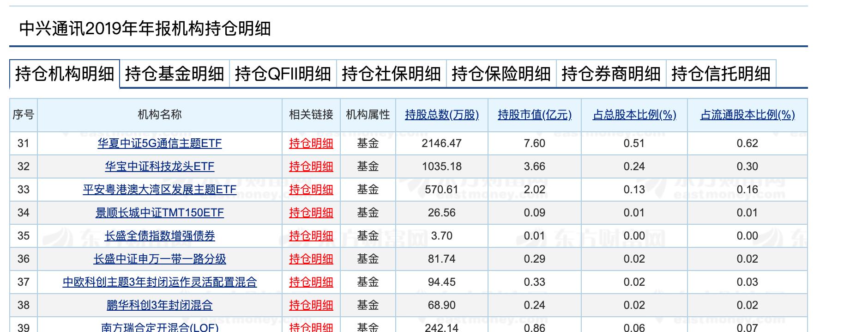Image resolution: width=868 pixels, height=332 pixels.
Task: Select share count cell 1035.18
Action: coord(442,166)
